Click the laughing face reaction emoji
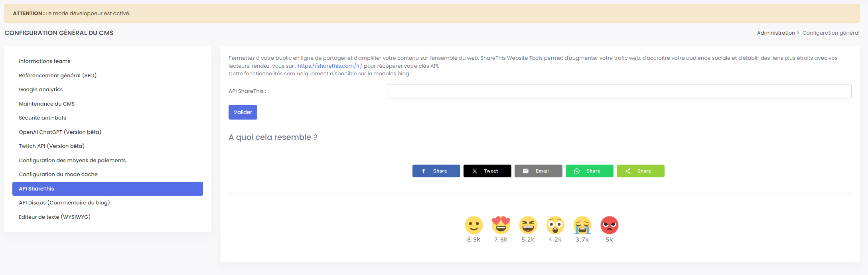The width and height of the screenshot is (868, 275). pyautogui.click(x=528, y=225)
